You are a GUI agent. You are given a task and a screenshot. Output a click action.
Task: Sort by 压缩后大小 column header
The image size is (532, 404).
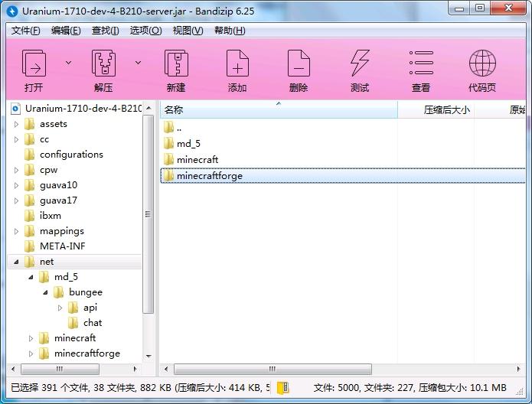(x=436, y=109)
